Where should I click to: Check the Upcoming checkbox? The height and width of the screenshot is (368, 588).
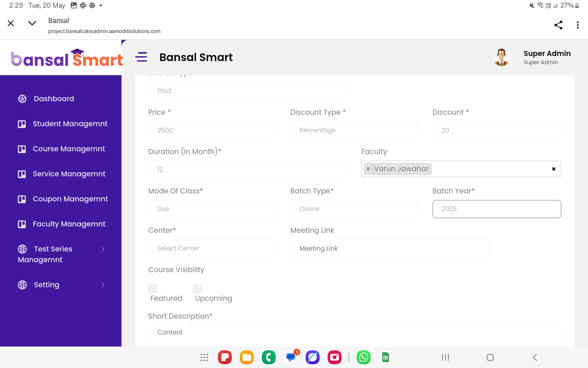coord(197,289)
